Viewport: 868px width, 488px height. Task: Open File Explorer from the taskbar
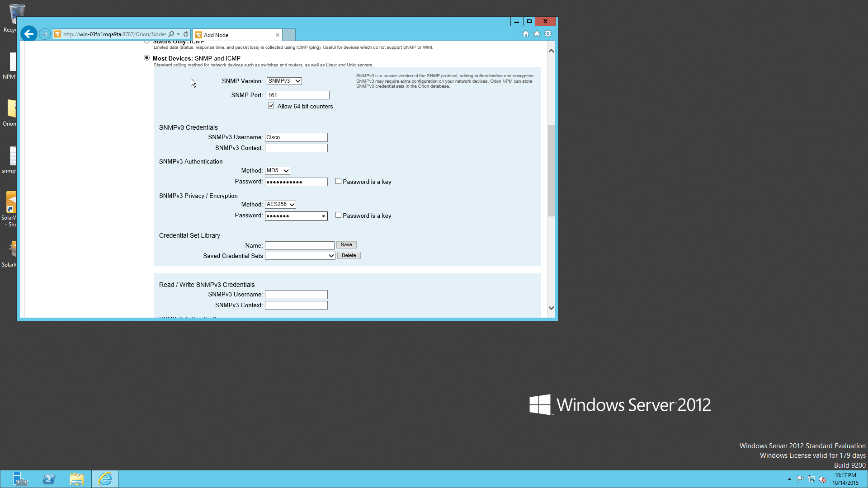[77, 479]
